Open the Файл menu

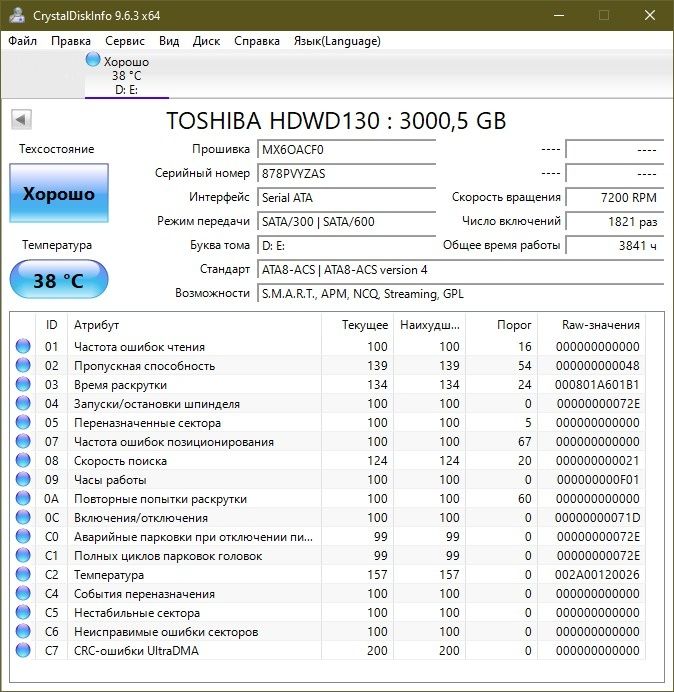pyautogui.click(x=23, y=41)
